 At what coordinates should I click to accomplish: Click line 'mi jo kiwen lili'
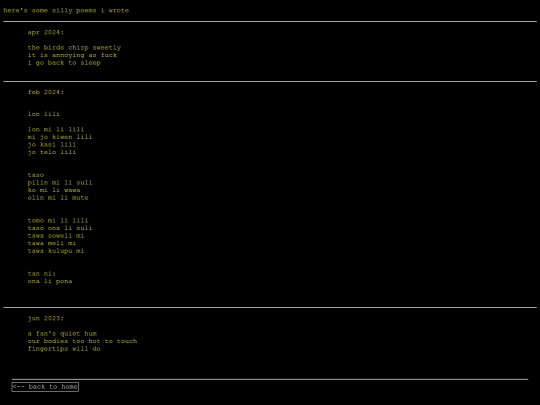(60, 137)
